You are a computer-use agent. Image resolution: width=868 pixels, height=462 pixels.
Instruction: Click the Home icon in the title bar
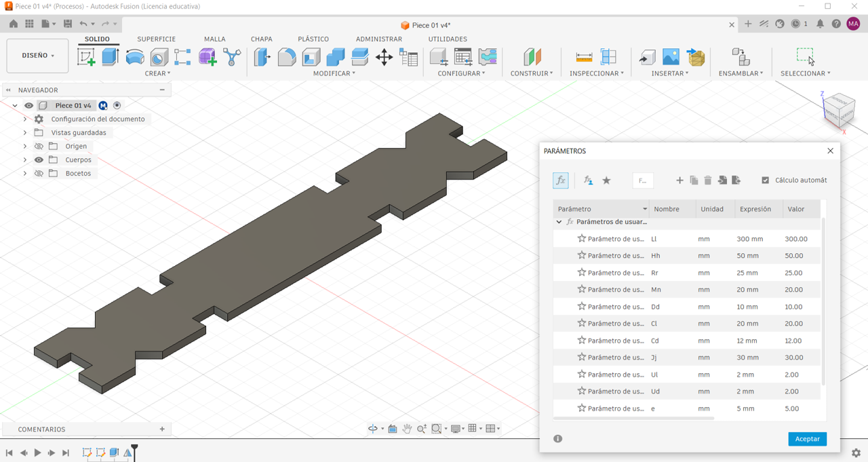pos(14,24)
